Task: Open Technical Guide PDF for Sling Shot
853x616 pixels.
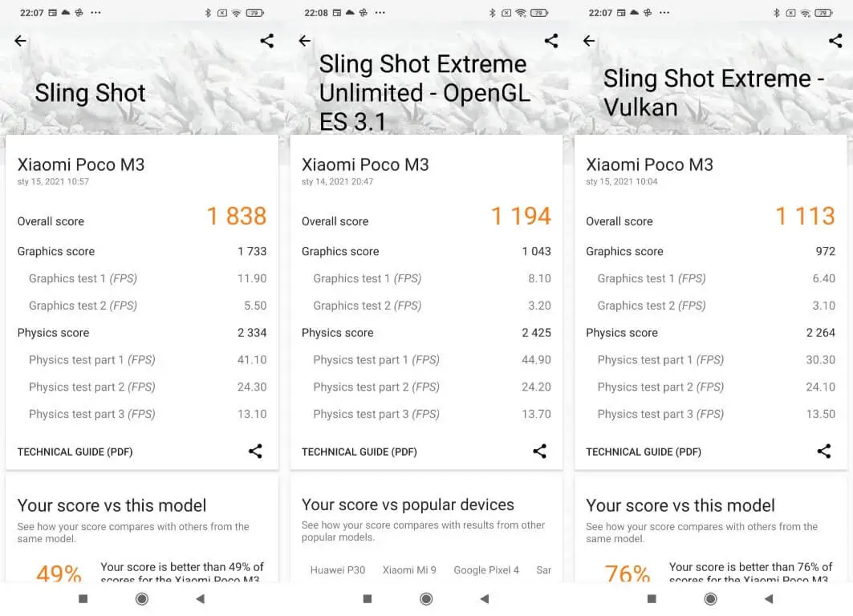Action: click(75, 452)
